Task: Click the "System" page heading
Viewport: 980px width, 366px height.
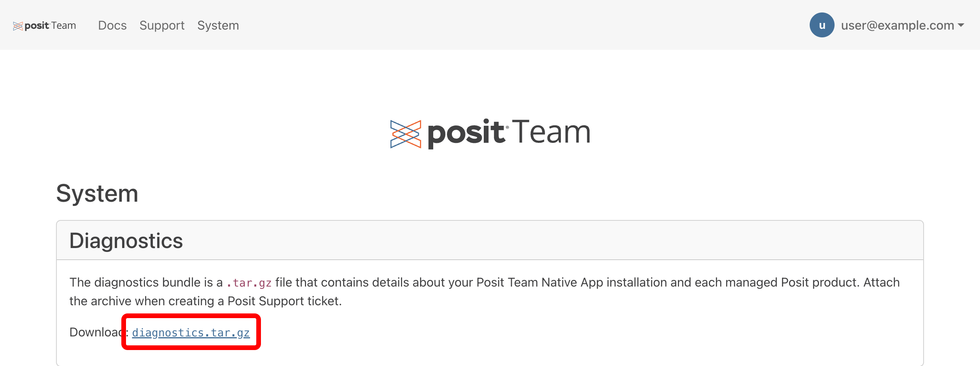Action: point(97,194)
